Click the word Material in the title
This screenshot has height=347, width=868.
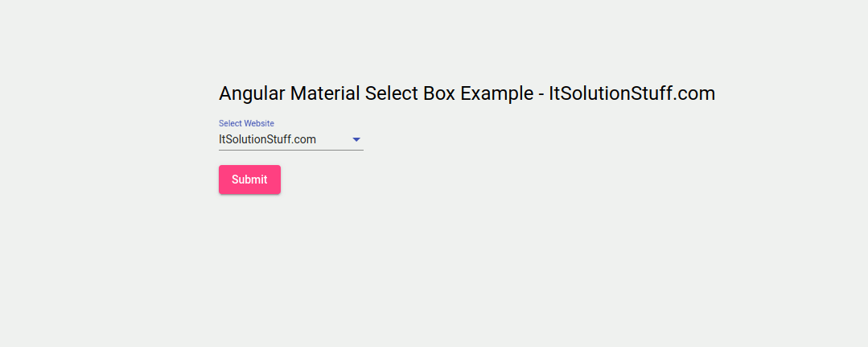click(325, 93)
